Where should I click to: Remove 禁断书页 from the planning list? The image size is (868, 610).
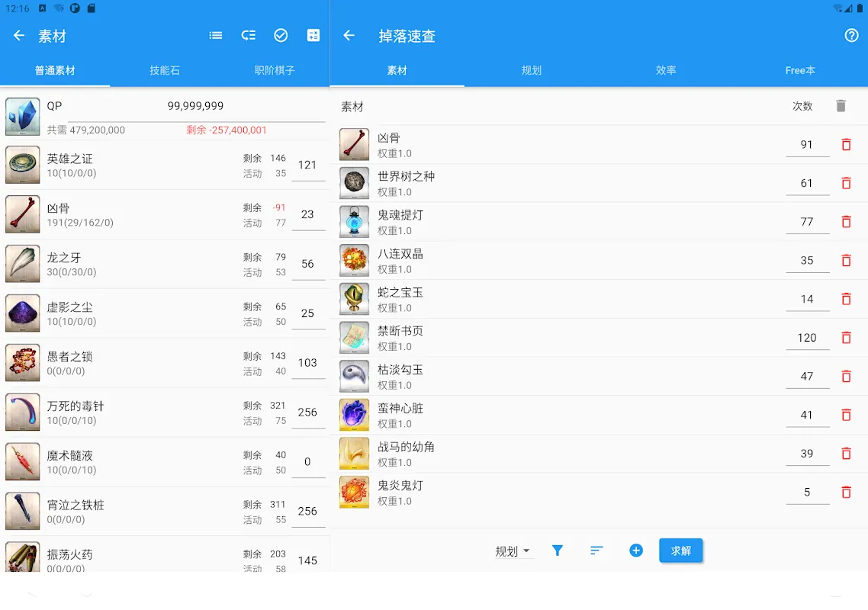tap(846, 338)
